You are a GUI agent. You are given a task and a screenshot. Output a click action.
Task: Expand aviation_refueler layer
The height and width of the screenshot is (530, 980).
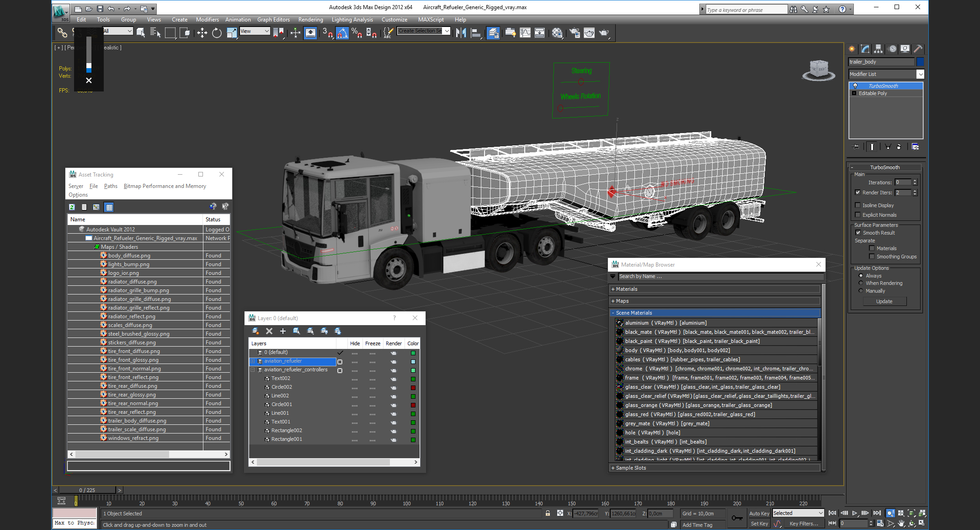tap(252, 361)
